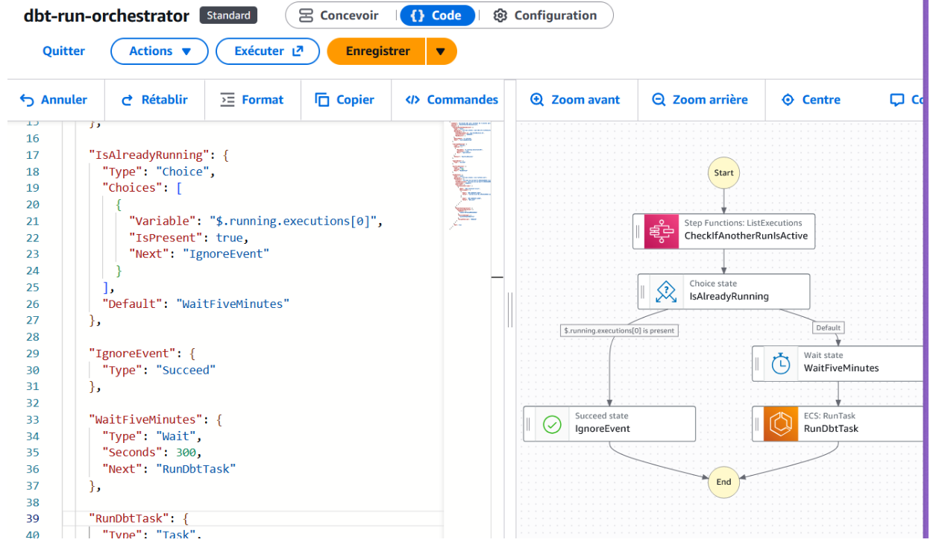Click the green Succeed checkmark on IgnoreEvent
Viewport: 936px width, 560px height.
(x=551, y=424)
